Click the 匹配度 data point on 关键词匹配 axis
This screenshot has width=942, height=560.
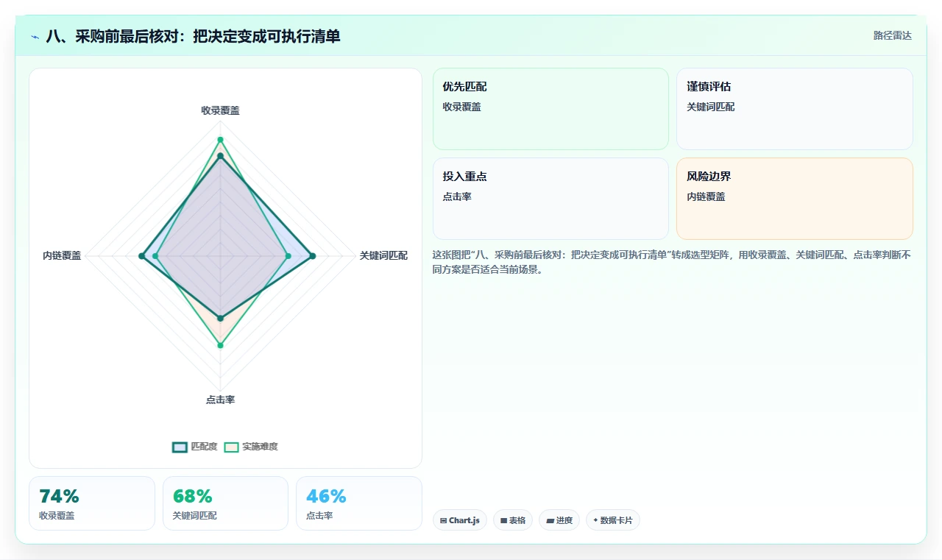pyautogui.click(x=313, y=256)
